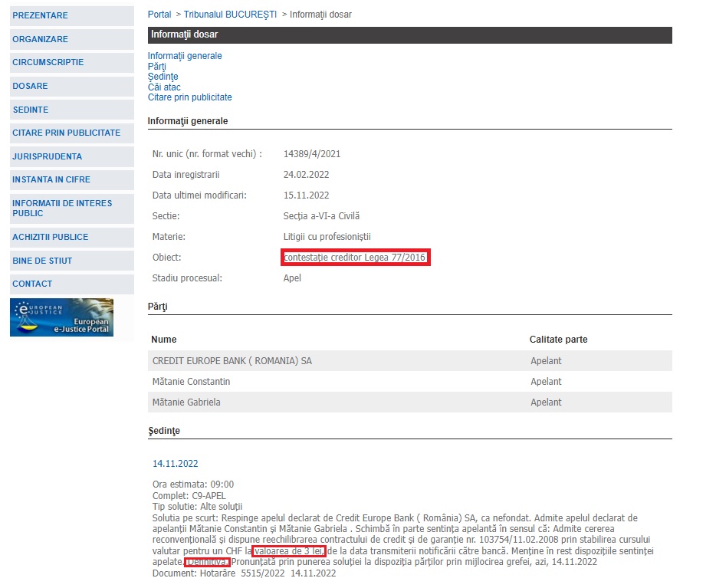Click CREDIT EUROPE BANK ( ROMANIA) SA row
Viewport: 716px width, 588px height.
pyautogui.click(x=409, y=360)
